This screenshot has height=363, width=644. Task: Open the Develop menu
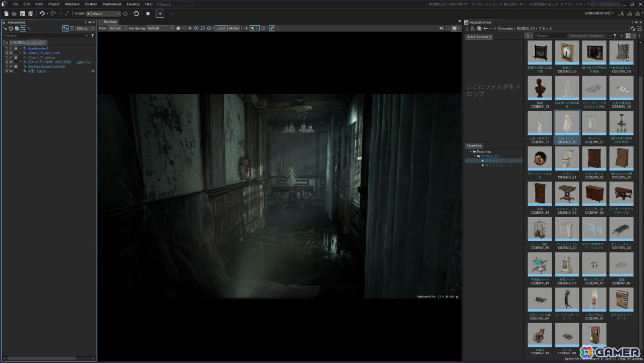pos(133,4)
